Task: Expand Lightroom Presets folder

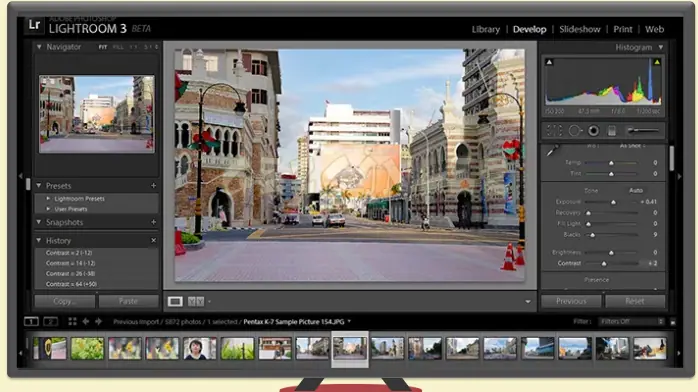Action: [x=48, y=198]
